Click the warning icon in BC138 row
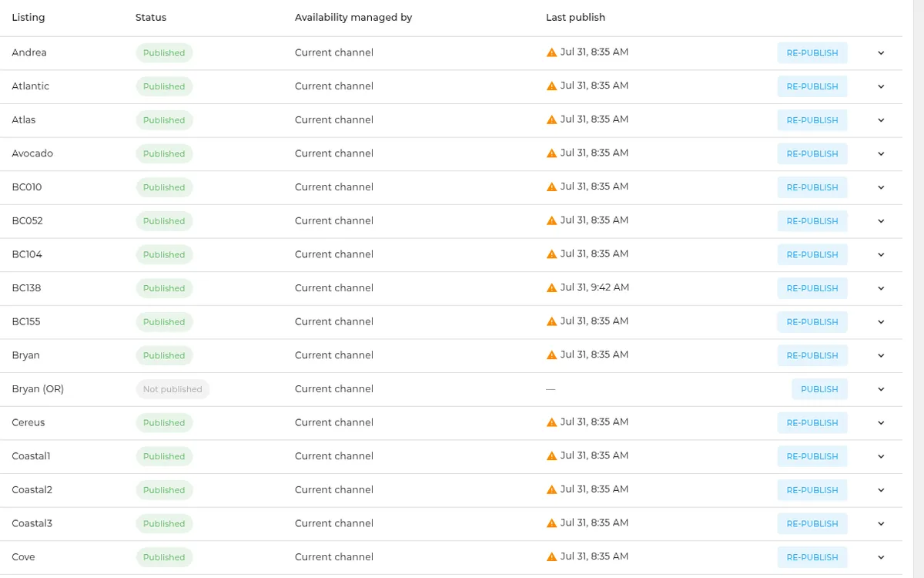 [x=551, y=287]
